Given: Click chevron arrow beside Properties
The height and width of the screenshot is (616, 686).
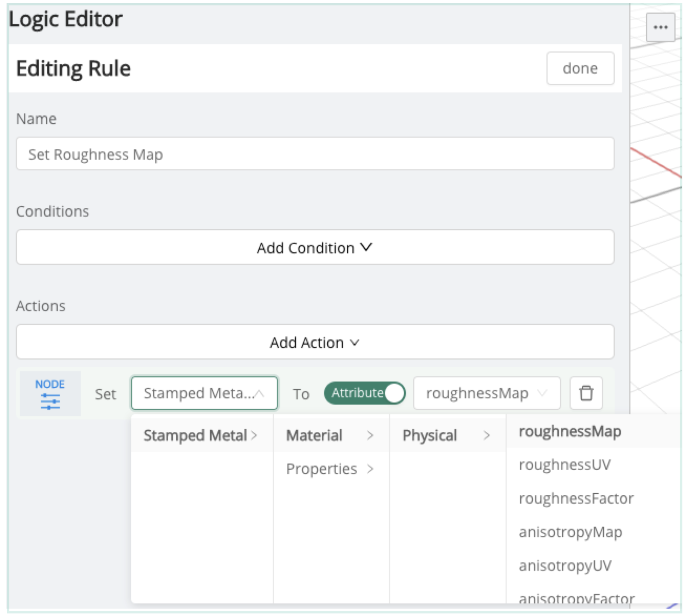Looking at the screenshot, I should click(x=370, y=469).
